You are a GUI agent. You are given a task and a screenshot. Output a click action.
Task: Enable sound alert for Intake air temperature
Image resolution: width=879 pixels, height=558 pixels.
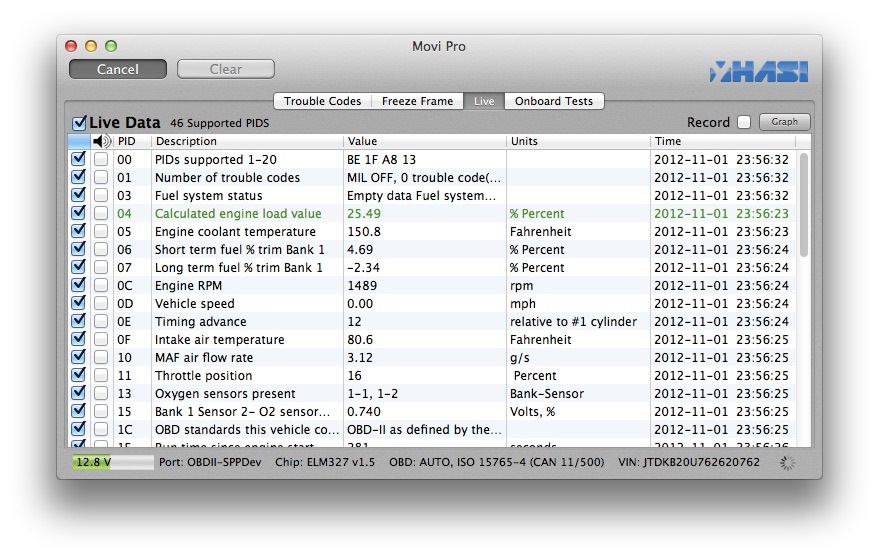point(101,339)
